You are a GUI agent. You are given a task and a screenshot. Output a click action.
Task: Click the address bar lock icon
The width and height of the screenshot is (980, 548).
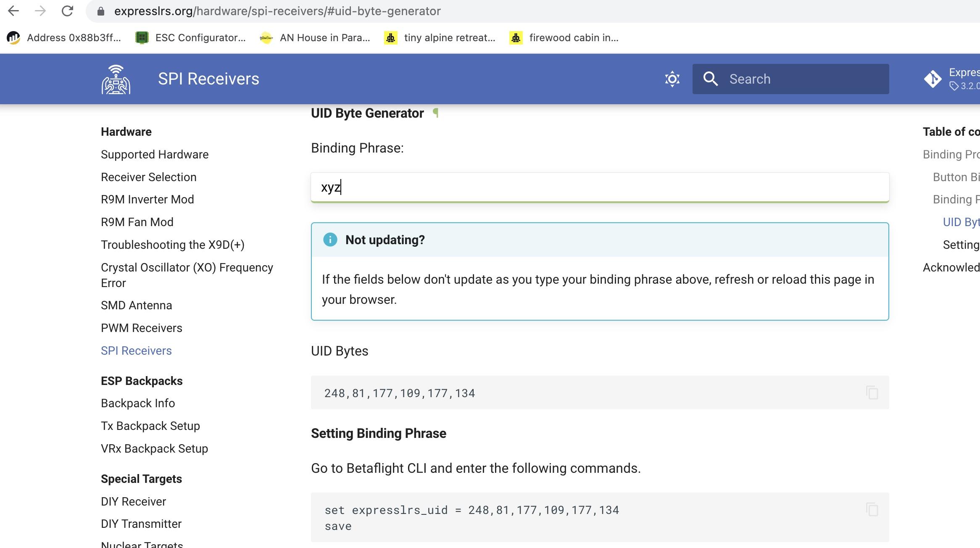(x=101, y=11)
